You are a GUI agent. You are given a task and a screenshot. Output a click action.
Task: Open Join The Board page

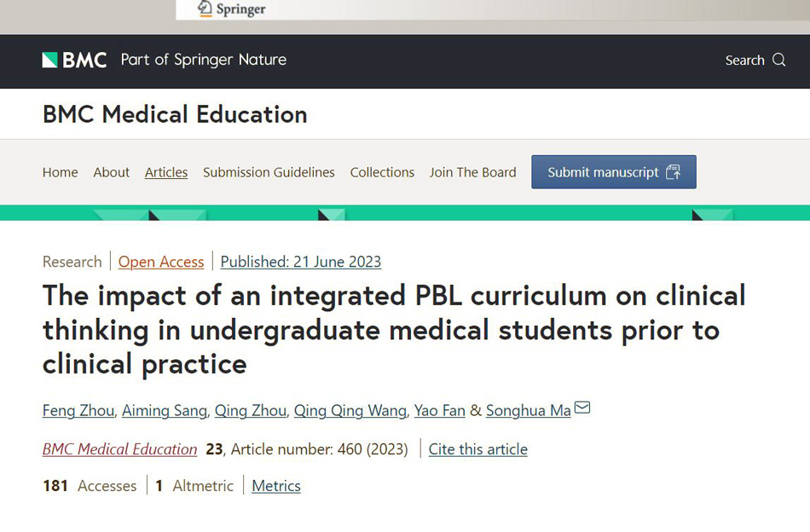[x=472, y=172]
